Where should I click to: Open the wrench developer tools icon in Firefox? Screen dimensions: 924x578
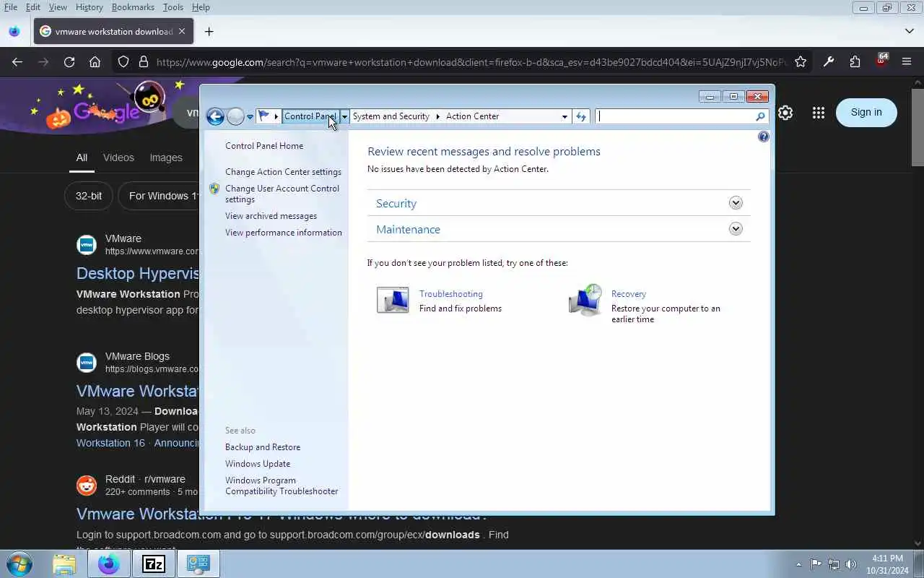click(829, 62)
